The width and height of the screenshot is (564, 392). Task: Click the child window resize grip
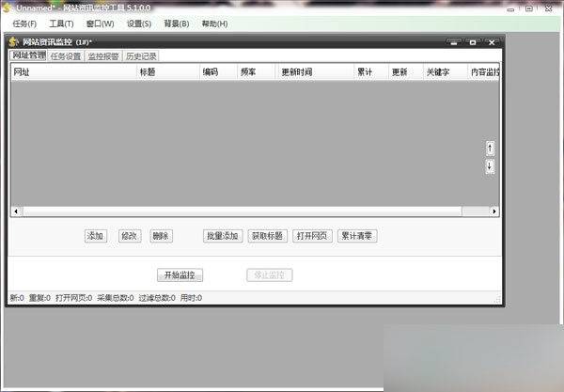(498, 299)
